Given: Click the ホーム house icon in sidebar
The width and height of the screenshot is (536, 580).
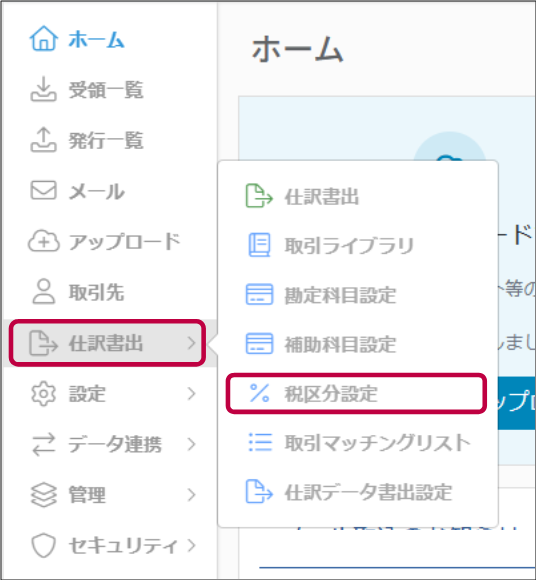Looking at the screenshot, I should [44, 38].
